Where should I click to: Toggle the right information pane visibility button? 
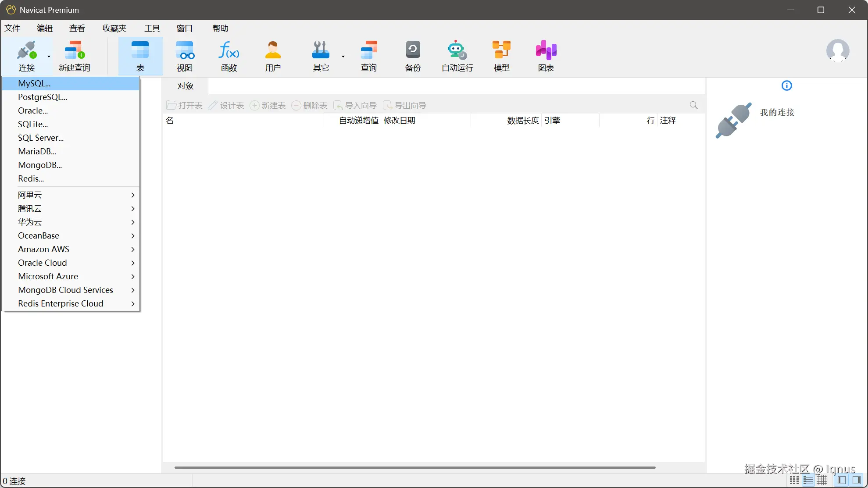[x=856, y=480]
